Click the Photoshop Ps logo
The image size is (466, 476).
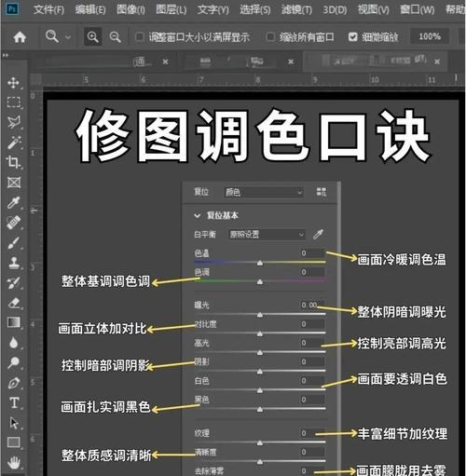pos(13,9)
